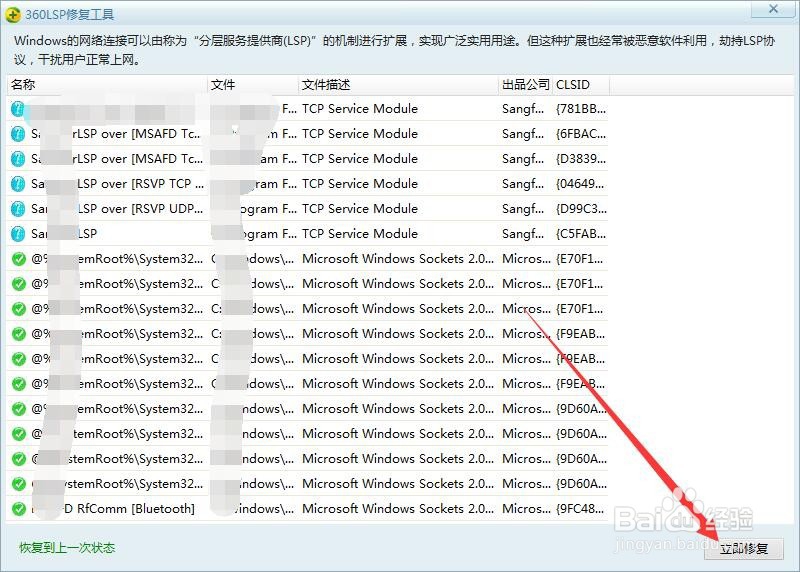Click the 360 logo icon in title bar
Image resolution: width=800 pixels, height=572 pixels.
coord(12,15)
